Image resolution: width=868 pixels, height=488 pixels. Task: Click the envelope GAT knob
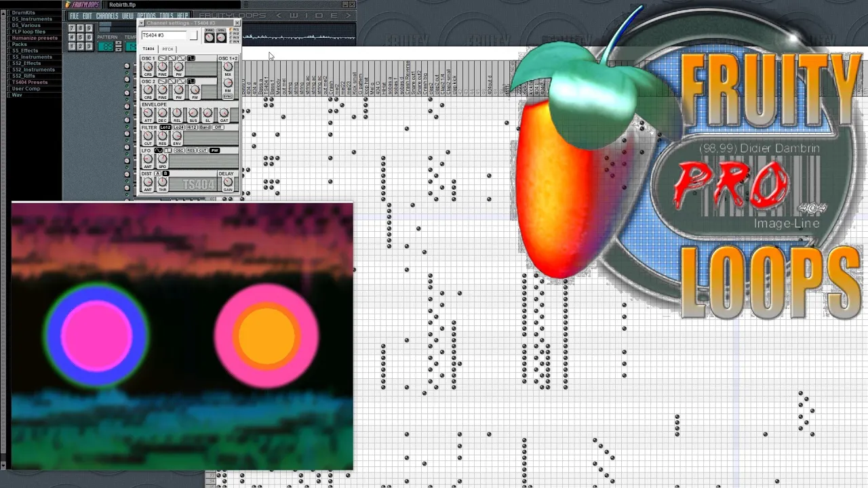tap(224, 113)
